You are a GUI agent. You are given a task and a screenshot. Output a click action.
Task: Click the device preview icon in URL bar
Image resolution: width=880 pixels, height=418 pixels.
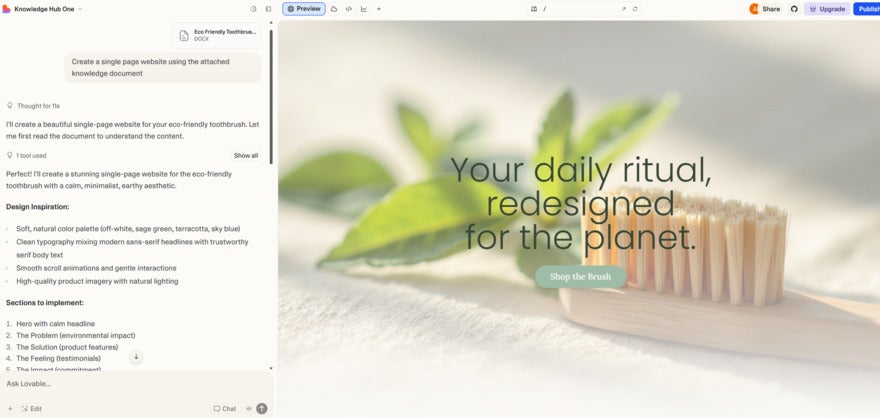534,9
